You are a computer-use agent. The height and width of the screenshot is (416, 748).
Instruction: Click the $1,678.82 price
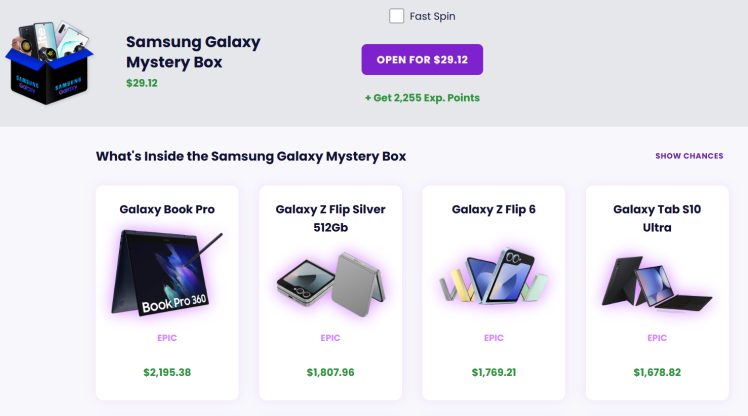[657, 373]
